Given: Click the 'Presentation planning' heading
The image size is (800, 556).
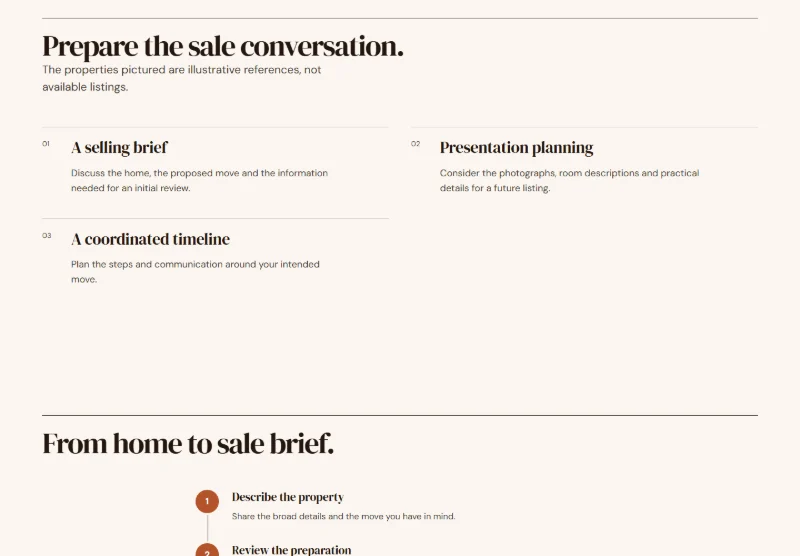Looking at the screenshot, I should [x=516, y=147].
